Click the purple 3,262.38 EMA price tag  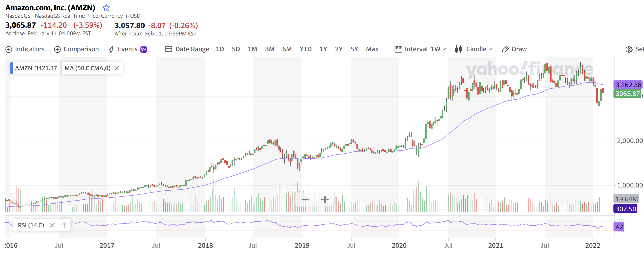tap(628, 85)
